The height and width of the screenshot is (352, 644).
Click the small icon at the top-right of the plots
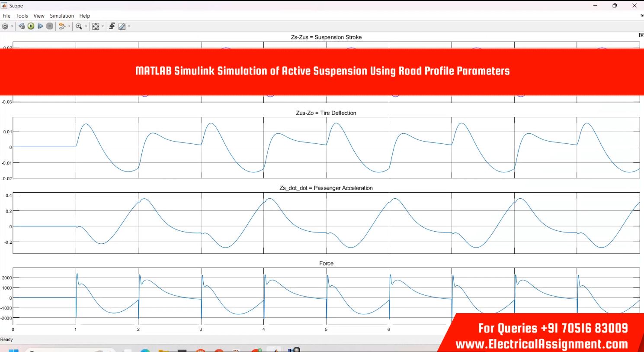[641, 35]
